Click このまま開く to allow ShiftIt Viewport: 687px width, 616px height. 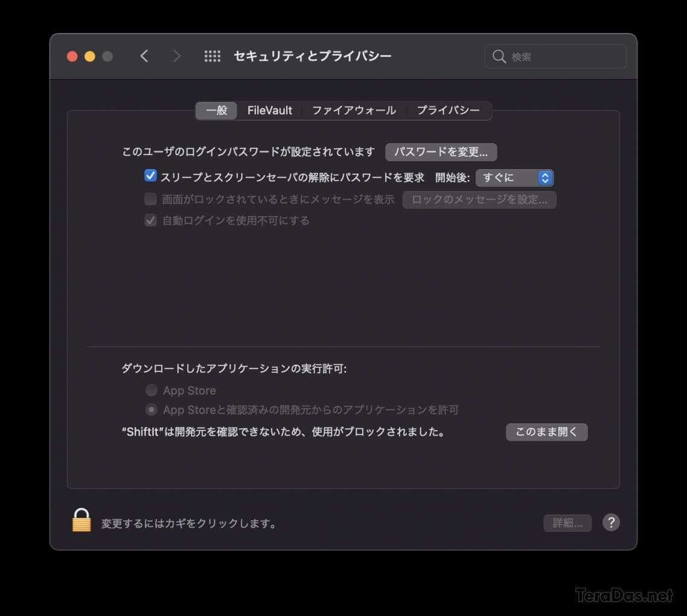click(x=546, y=432)
